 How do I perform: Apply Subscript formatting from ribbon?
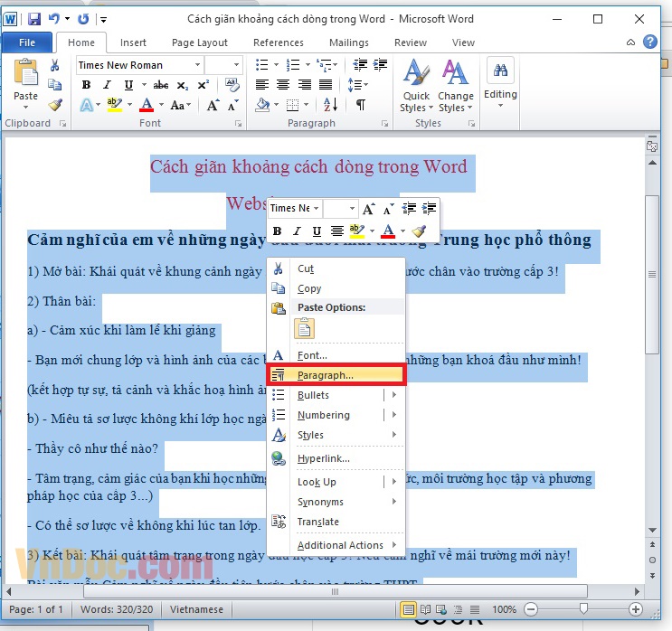182,85
